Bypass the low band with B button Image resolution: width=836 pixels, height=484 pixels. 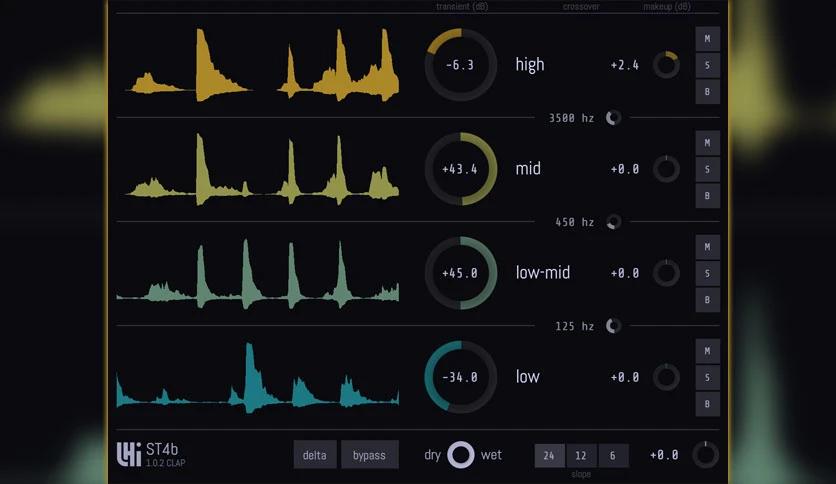coord(708,403)
